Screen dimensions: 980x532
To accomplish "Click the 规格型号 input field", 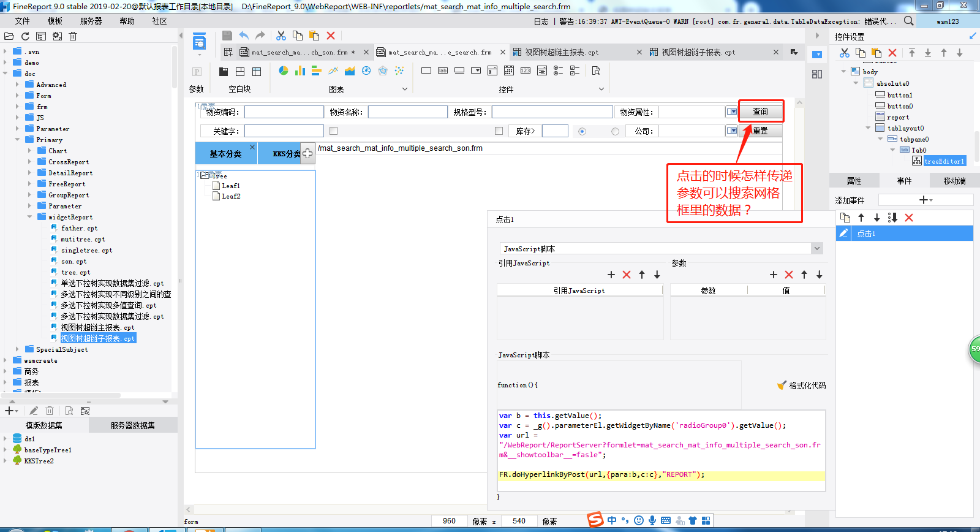I will [552, 112].
